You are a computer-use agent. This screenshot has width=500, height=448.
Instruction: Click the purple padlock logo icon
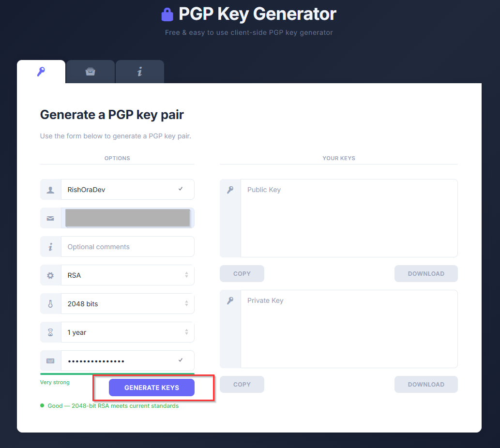tap(167, 15)
